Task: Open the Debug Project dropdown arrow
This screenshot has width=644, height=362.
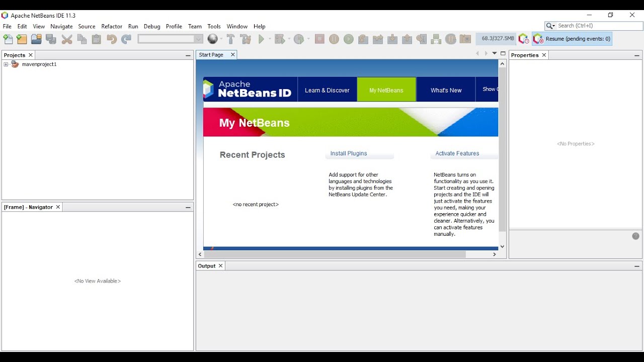Action: point(288,39)
